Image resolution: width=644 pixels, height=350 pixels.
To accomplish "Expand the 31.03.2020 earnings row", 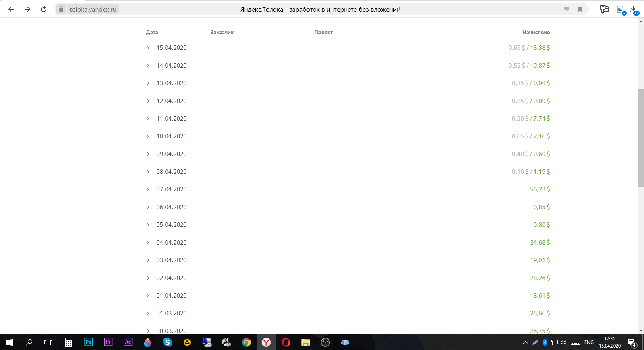I will [148, 313].
